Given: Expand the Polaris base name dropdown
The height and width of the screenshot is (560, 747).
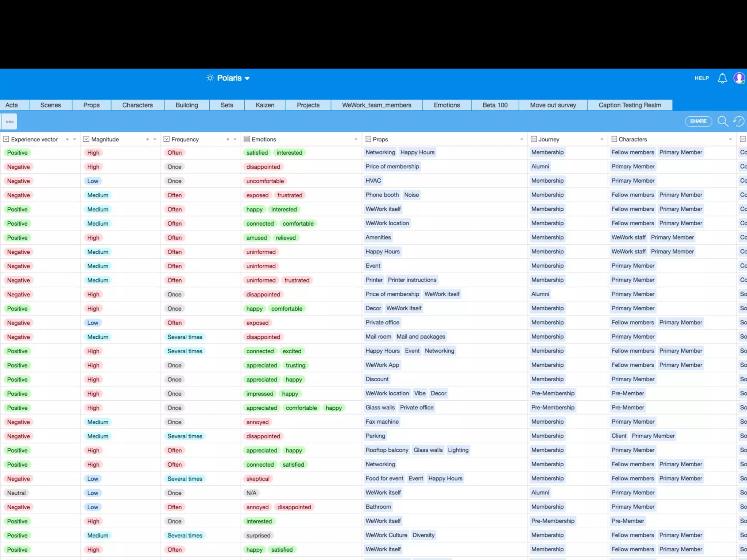Looking at the screenshot, I should [x=247, y=78].
